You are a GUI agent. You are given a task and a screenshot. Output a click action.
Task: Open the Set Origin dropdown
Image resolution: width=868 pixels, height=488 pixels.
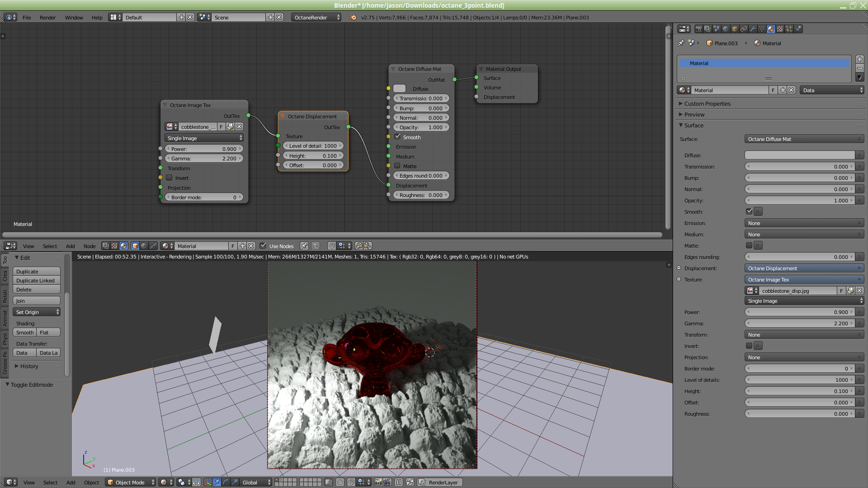tap(37, 312)
